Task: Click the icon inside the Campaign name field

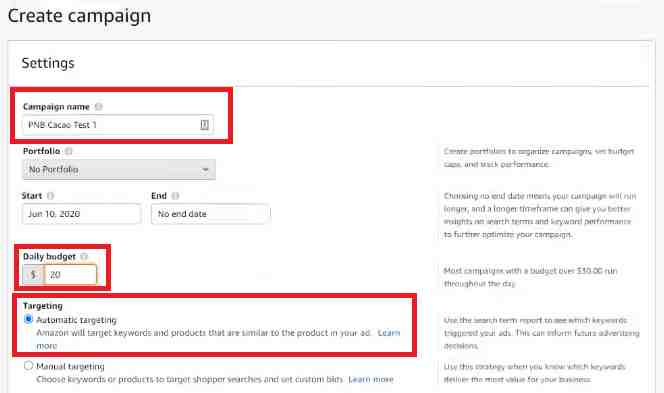Action: [x=204, y=125]
